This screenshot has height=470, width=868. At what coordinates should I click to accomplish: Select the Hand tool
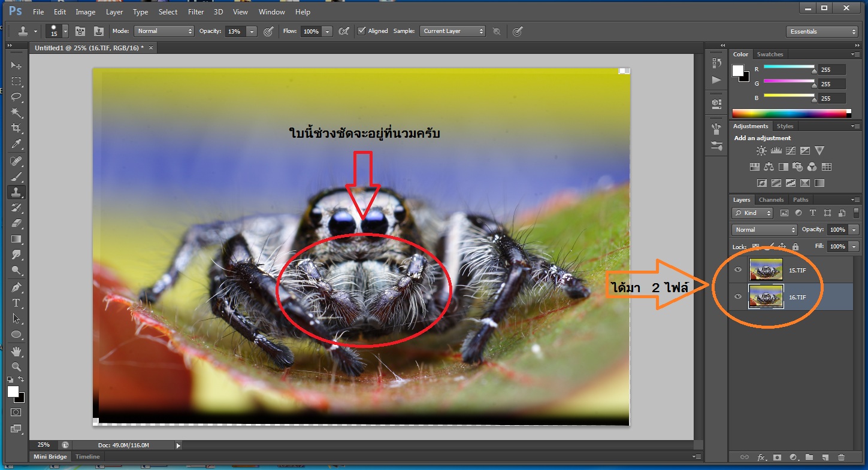tap(17, 351)
